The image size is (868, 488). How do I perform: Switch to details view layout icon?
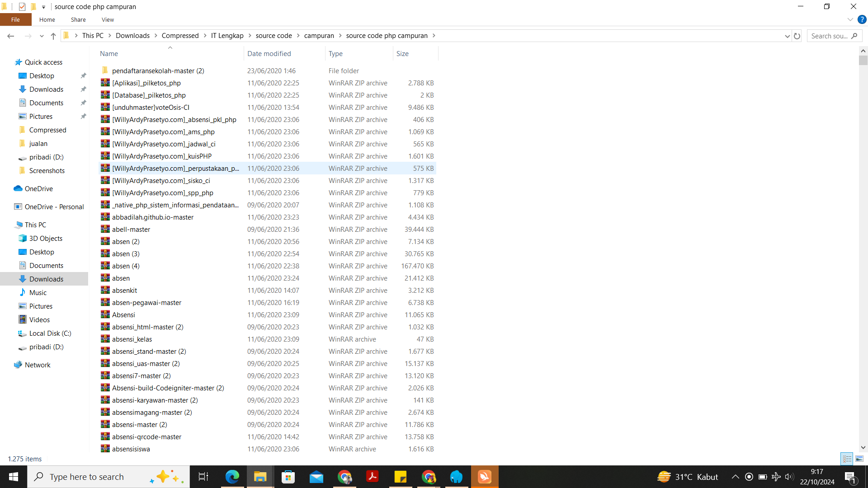pos(847,459)
